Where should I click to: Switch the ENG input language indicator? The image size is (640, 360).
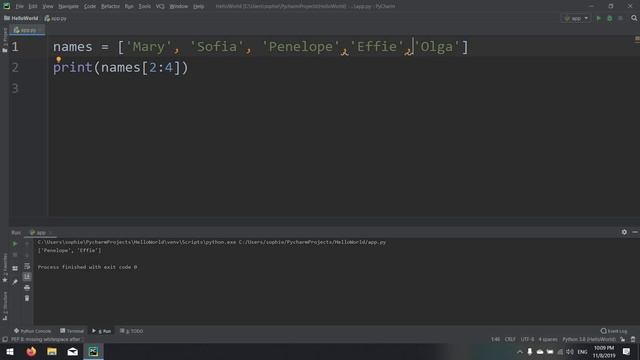tap(582, 352)
